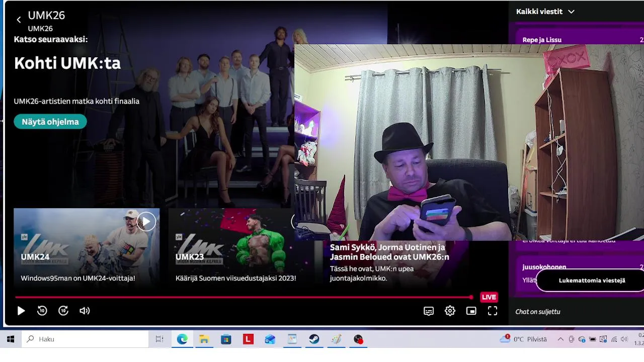Open the Paint app taskbar icon
The image size is (644, 362).
[x=336, y=339]
